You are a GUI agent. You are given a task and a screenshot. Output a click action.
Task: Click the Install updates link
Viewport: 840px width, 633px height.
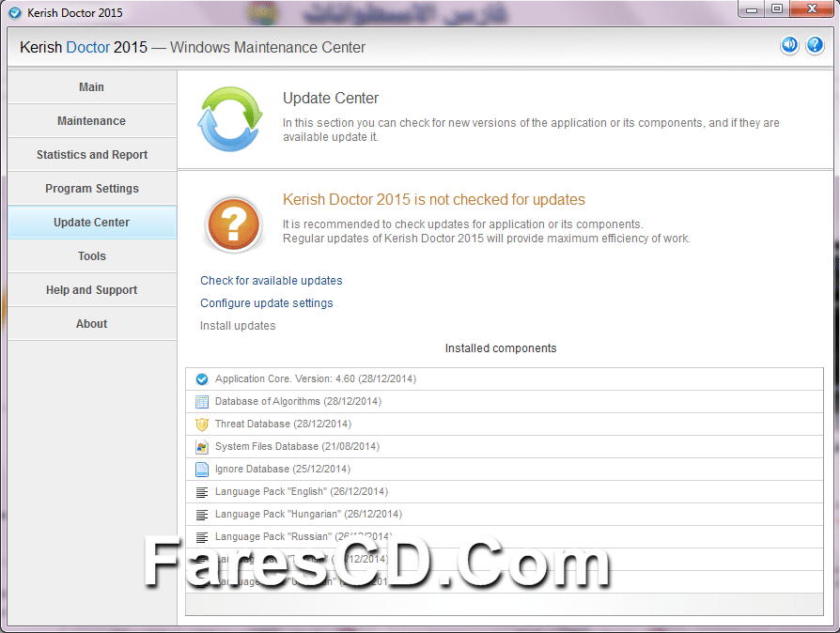pos(238,326)
